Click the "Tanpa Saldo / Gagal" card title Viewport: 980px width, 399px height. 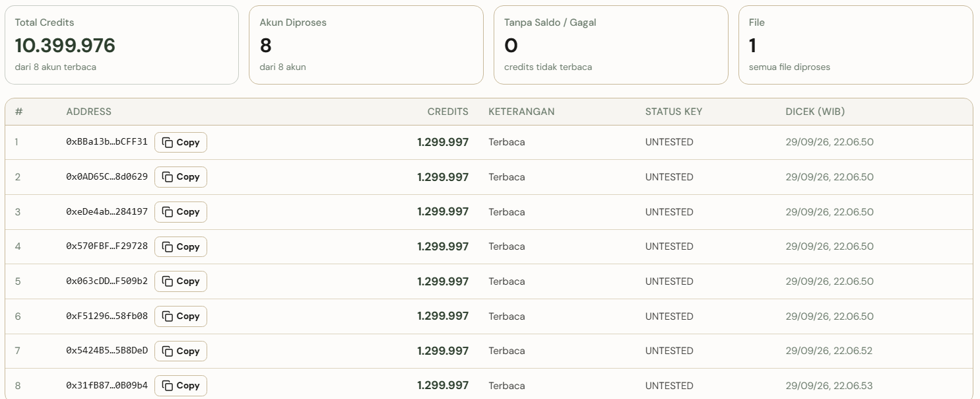[550, 22]
